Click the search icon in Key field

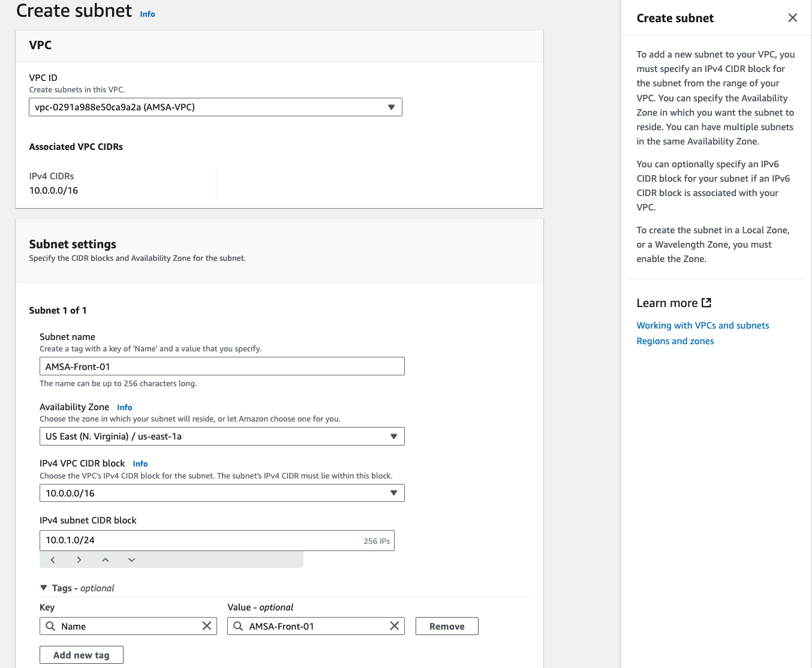(50, 626)
